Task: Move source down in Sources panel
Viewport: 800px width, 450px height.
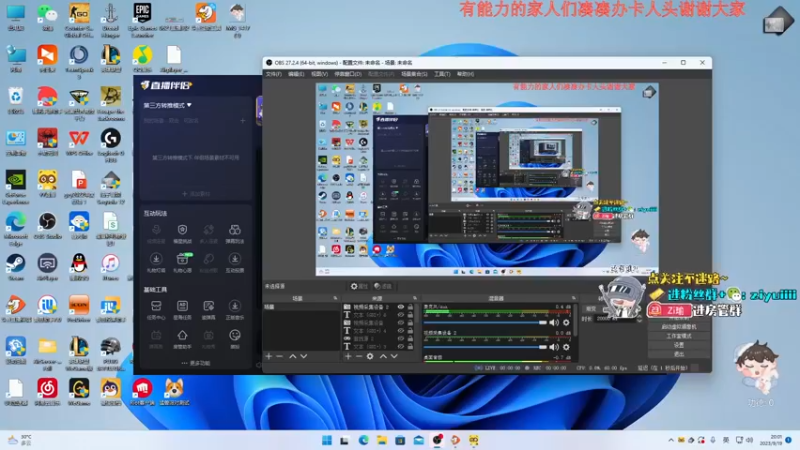Action: click(394, 356)
